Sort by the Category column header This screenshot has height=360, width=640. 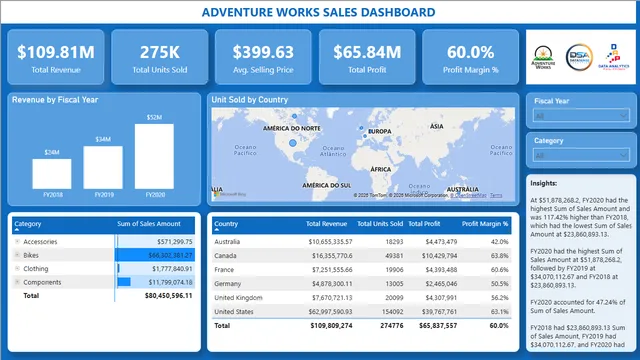(28, 224)
